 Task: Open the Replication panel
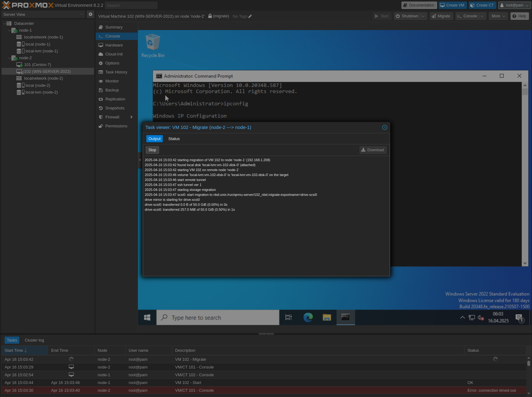pyautogui.click(x=115, y=99)
